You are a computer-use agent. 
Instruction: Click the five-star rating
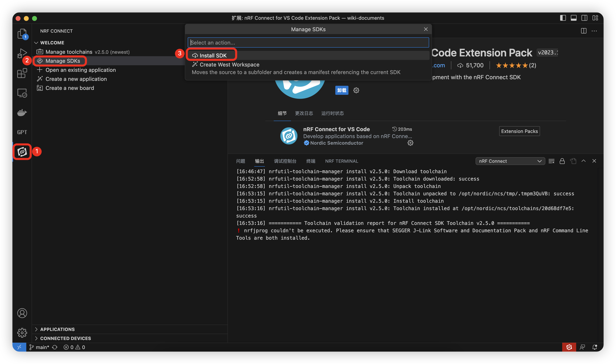[511, 65]
